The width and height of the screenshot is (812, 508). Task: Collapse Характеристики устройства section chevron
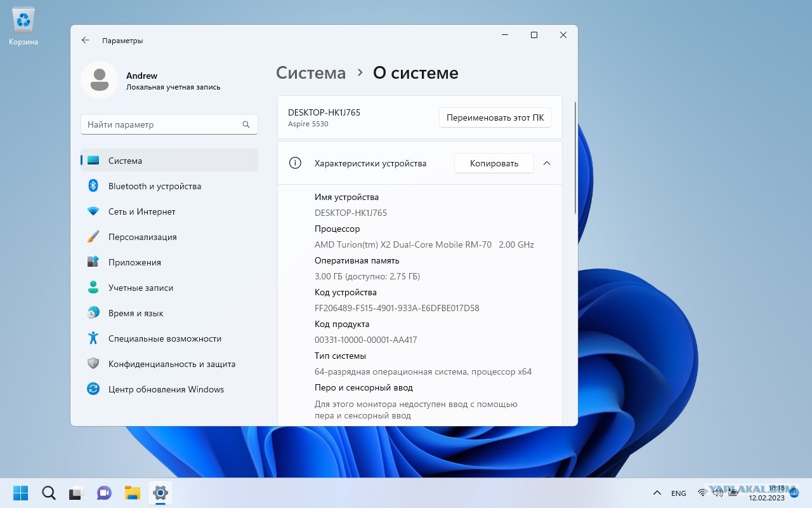pyautogui.click(x=547, y=163)
